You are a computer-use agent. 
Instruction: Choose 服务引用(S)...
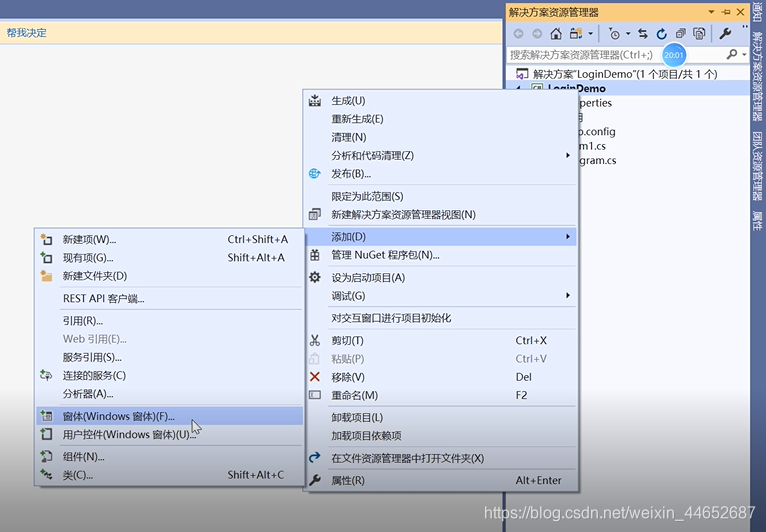pos(170,358)
